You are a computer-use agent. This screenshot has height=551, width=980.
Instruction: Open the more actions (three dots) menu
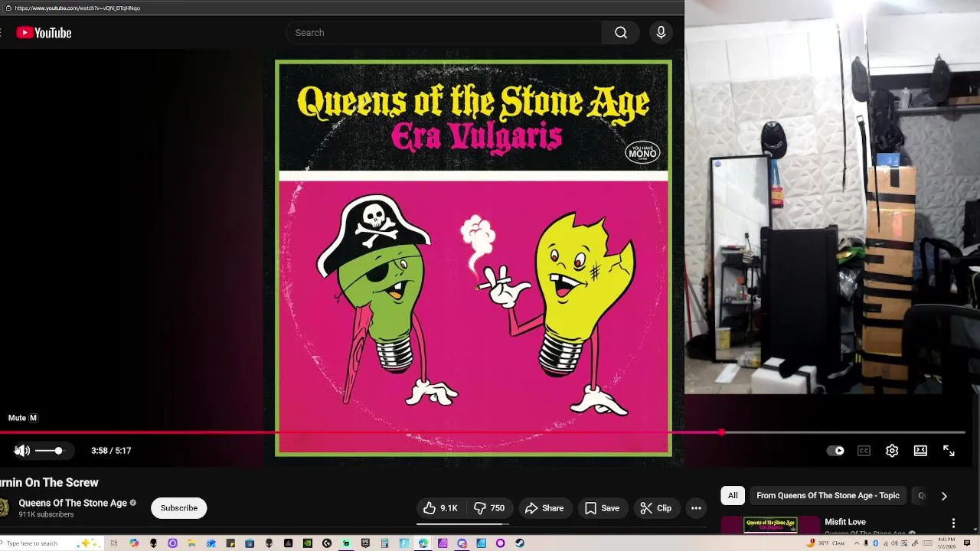tap(696, 508)
